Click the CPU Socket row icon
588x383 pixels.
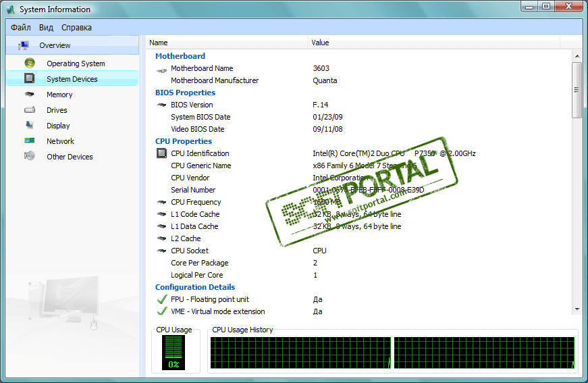[x=161, y=251]
